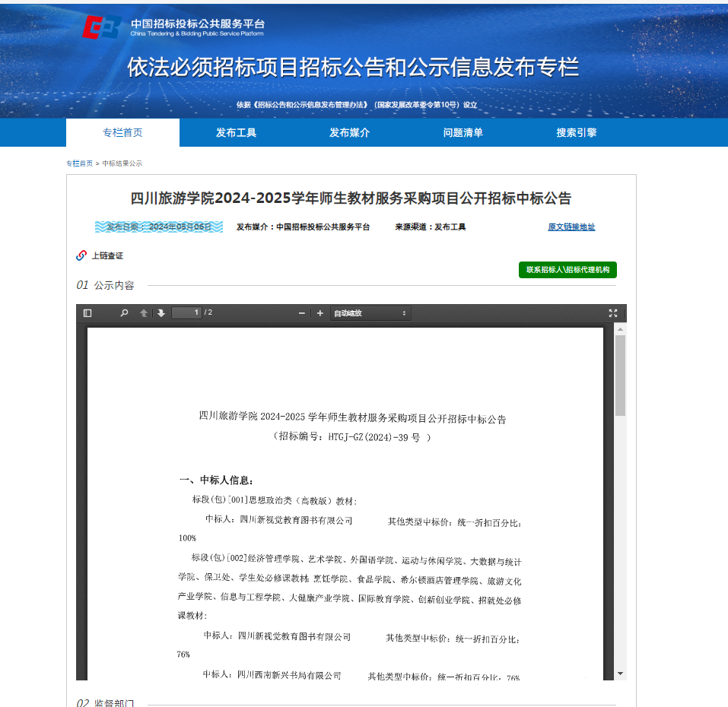Image resolution: width=728 pixels, height=707 pixels.
Task: Go to next PDF page
Action: [161, 313]
